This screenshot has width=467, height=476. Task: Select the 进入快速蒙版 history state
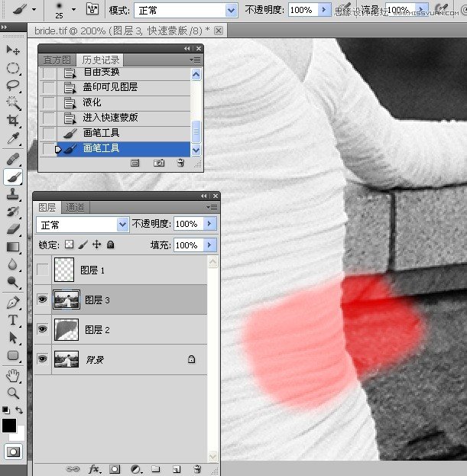tap(115, 118)
